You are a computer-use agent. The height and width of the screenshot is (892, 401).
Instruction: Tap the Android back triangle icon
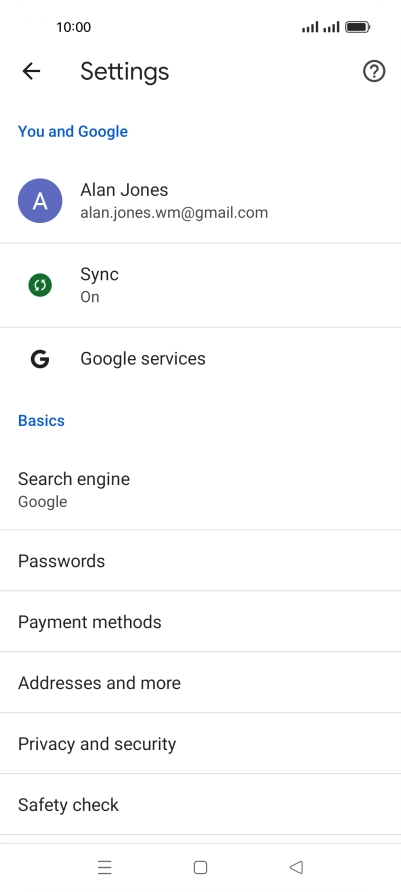(x=296, y=867)
